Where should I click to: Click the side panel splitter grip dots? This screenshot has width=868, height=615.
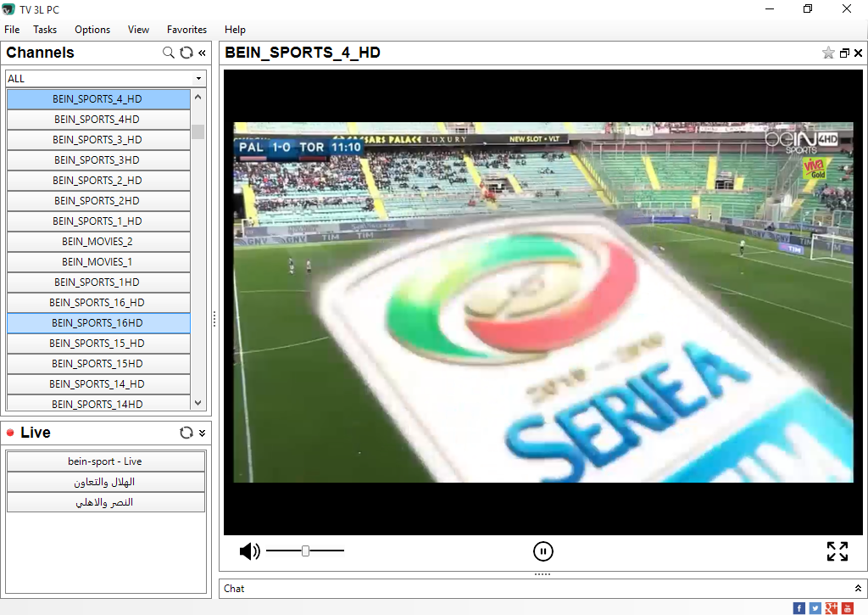pyautogui.click(x=214, y=319)
